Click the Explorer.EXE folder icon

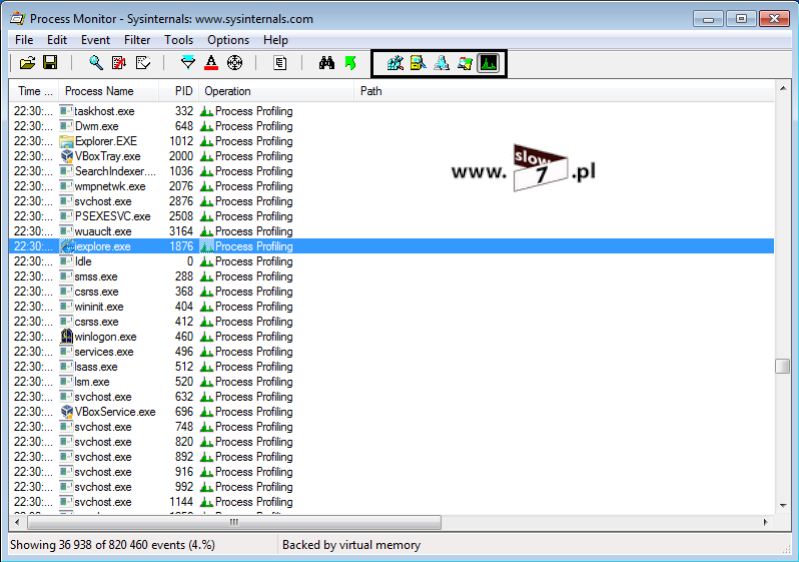66,141
